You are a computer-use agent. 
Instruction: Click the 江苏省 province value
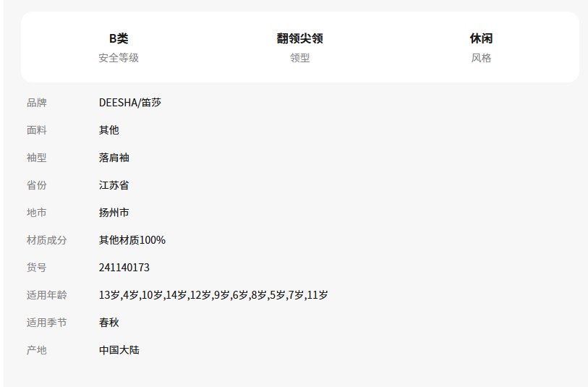[x=114, y=185]
